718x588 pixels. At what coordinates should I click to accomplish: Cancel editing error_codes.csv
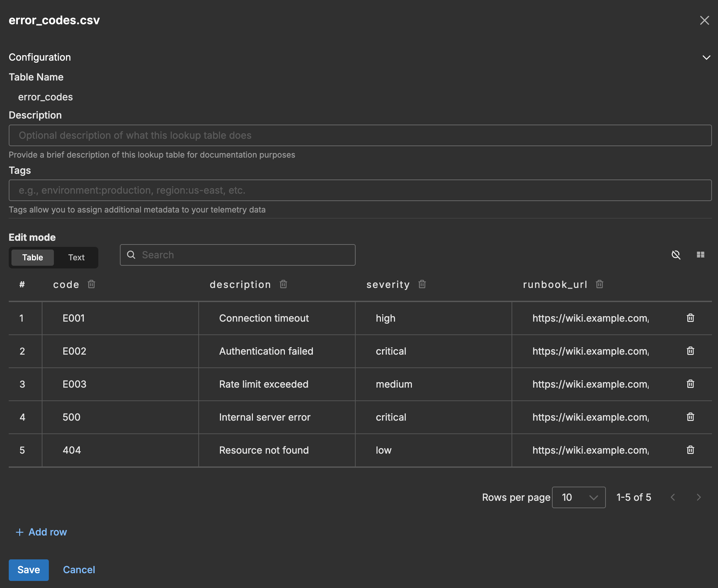click(x=78, y=570)
